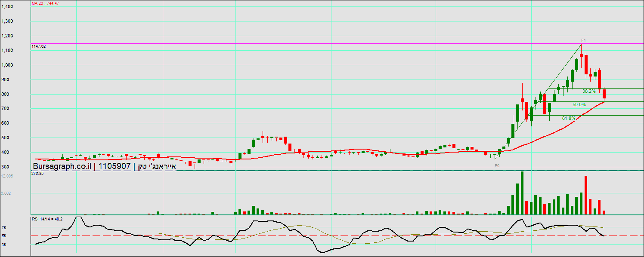The image size is (644, 257).
Task: Select the tallest red volume bar
Action: point(585,195)
